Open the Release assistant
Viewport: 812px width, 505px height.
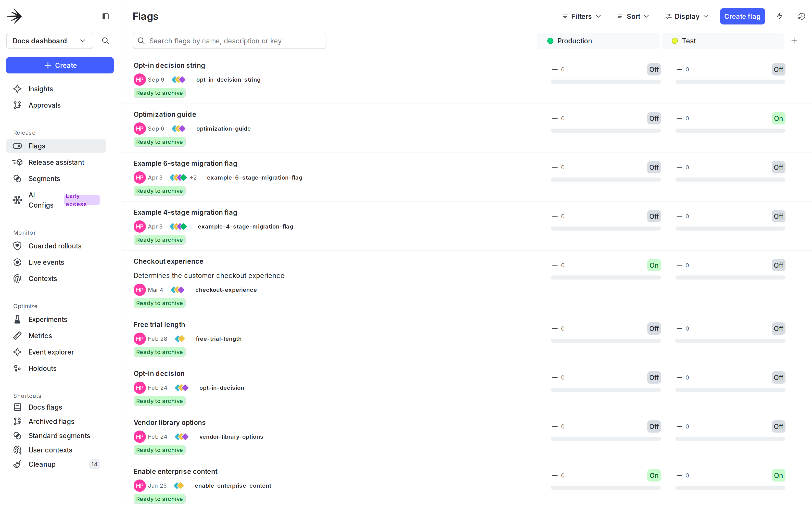tap(56, 162)
